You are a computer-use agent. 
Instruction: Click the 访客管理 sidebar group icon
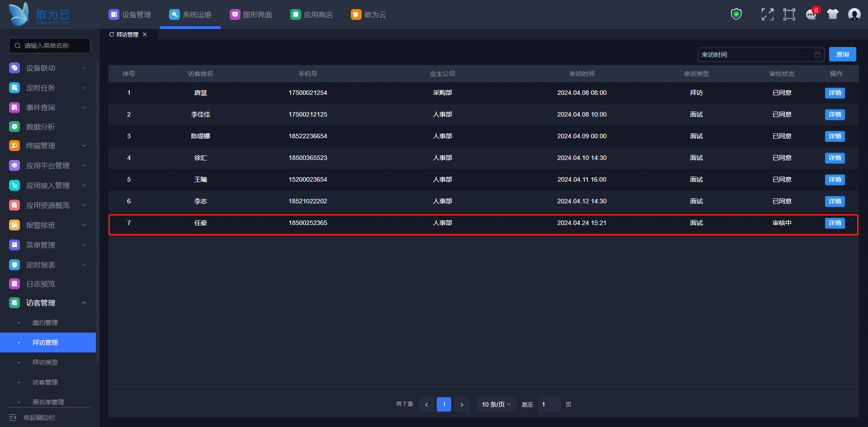(x=14, y=303)
